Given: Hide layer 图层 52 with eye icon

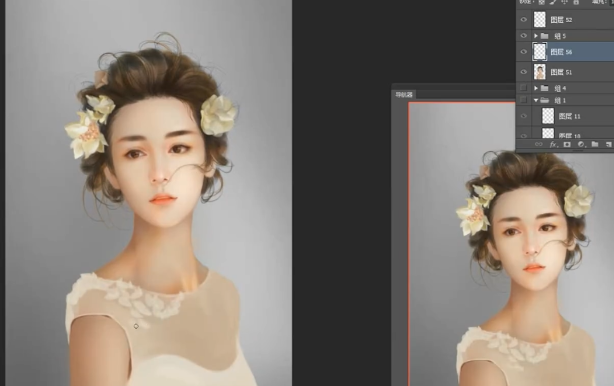Looking at the screenshot, I should click(524, 20).
